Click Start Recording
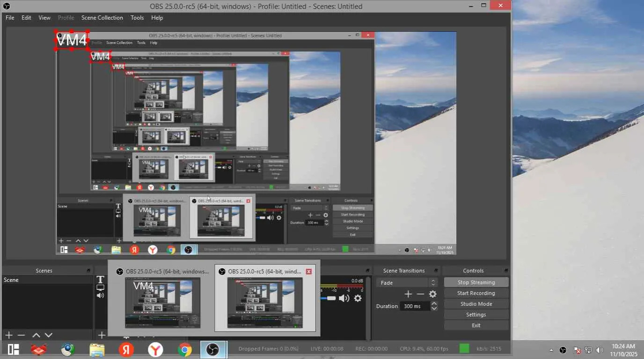Screen dimensions: 644x359 476,293
